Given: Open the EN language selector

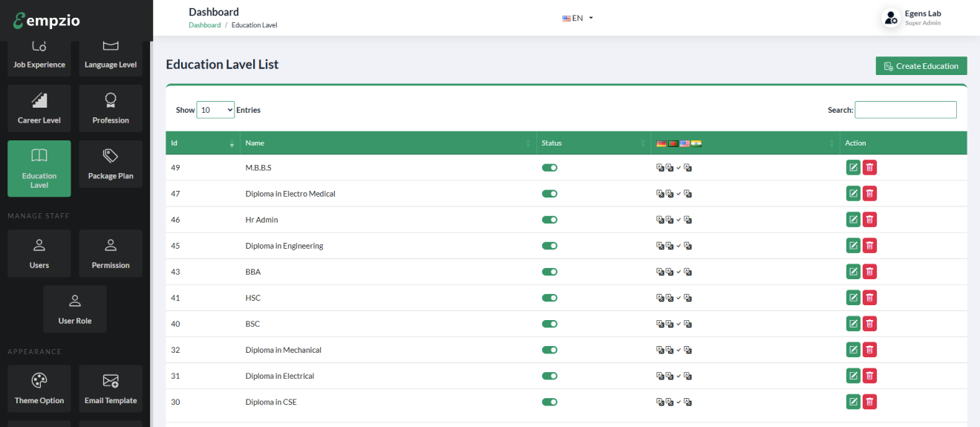Looking at the screenshot, I should pyautogui.click(x=578, y=18).
